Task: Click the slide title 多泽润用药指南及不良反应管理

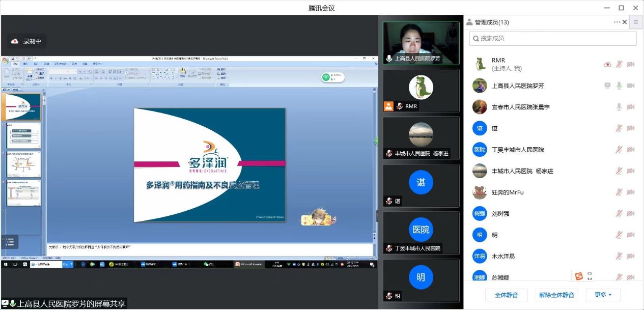Action: [203, 185]
